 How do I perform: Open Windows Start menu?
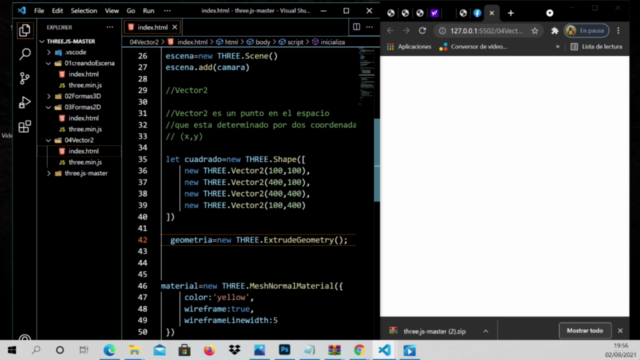click(x=12, y=350)
